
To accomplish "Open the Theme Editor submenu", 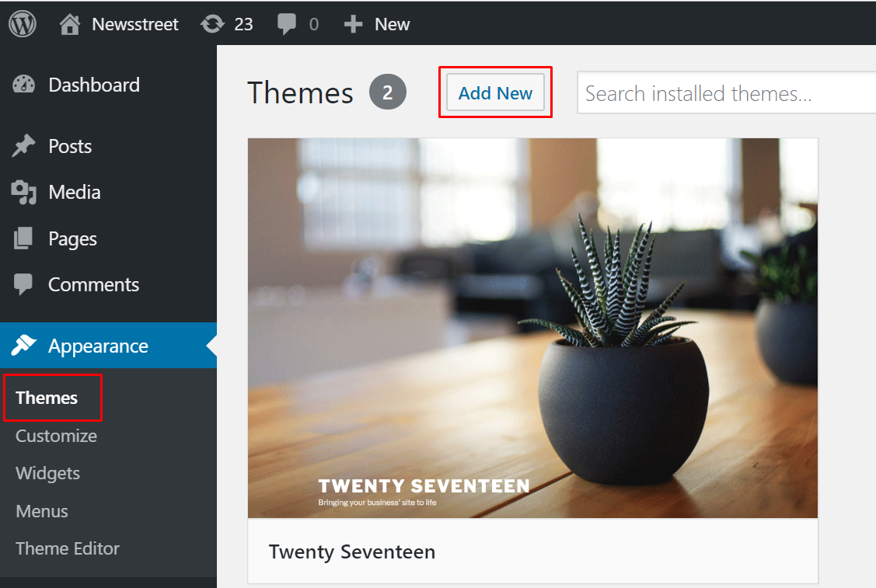I will (68, 548).
